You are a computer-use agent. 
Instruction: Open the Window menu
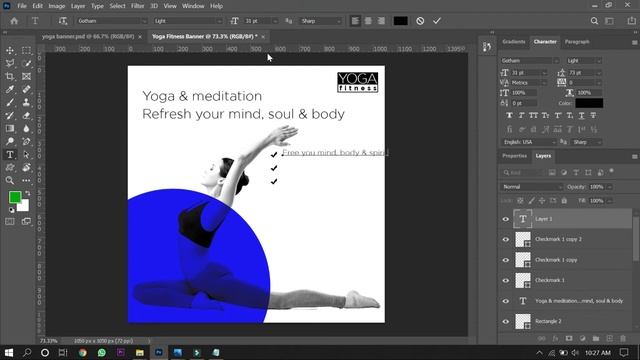pos(193,6)
